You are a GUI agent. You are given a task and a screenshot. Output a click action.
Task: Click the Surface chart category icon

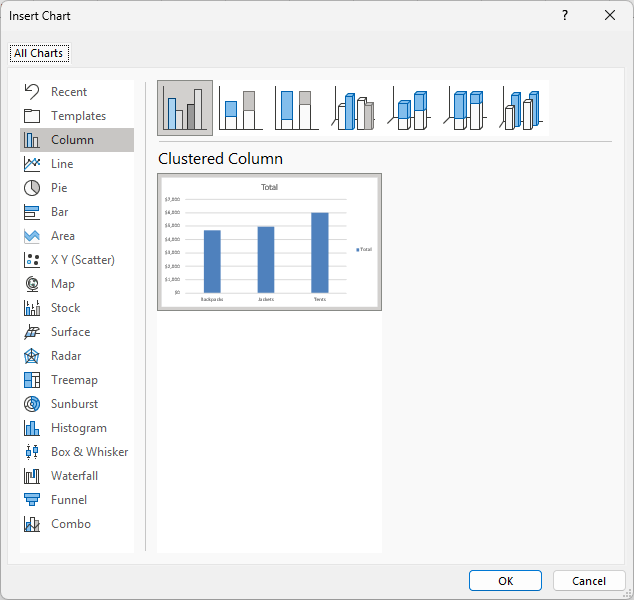pos(32,332)
